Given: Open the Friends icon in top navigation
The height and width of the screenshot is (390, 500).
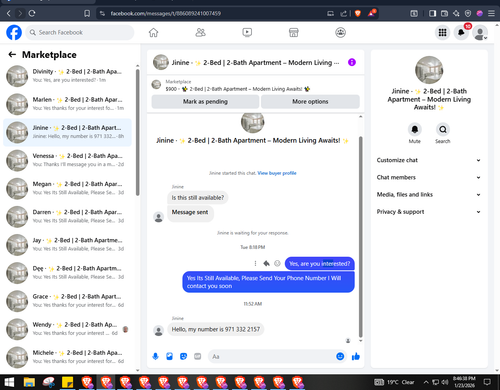Looking at the screenshot, I should 200,32.
